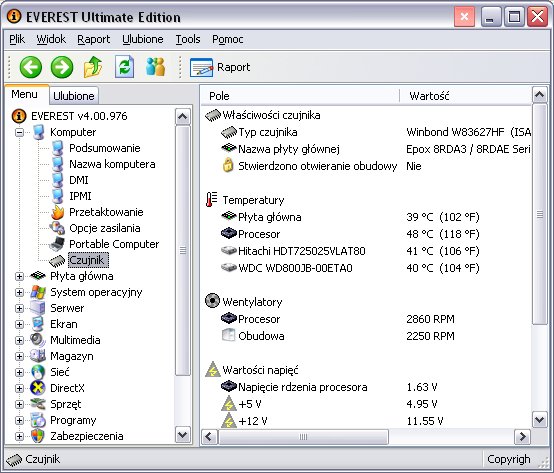Select Podsumowanie in the tree
The width and height of the screenshot is (554, 473).
[105, 148]
